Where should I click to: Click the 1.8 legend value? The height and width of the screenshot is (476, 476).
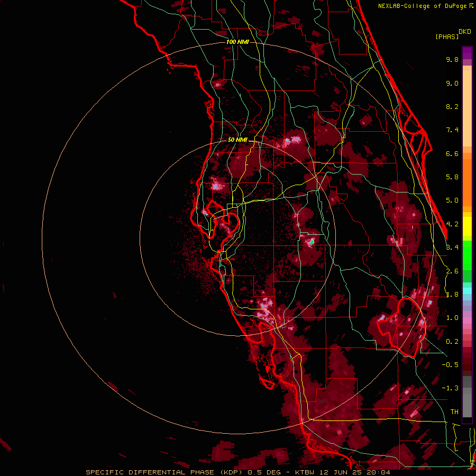pyautogui.click(x=452, y=295)
